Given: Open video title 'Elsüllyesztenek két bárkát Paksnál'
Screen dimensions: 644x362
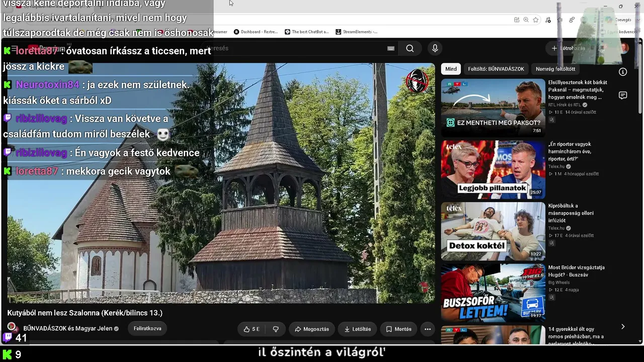Looking at the screenshot, I should (578, 89).
